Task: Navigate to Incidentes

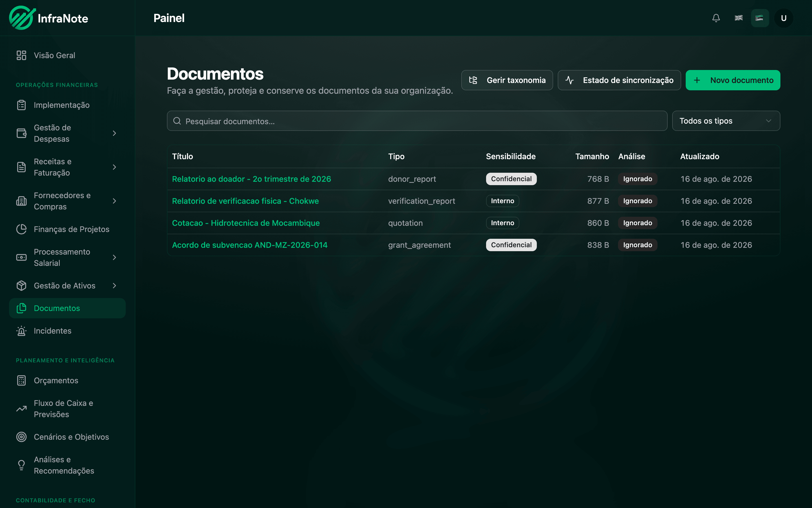Action: point(67,330)
